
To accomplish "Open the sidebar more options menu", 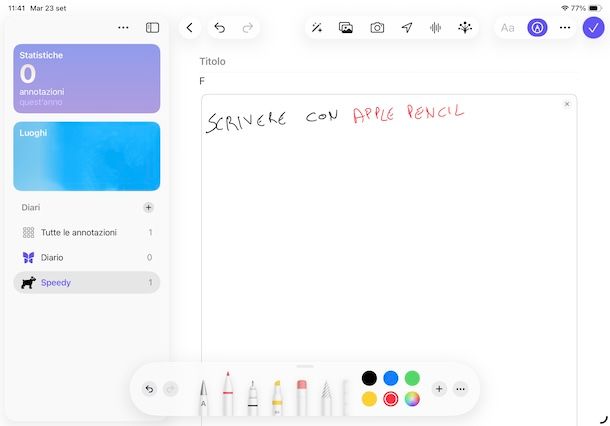I will 123,28.
